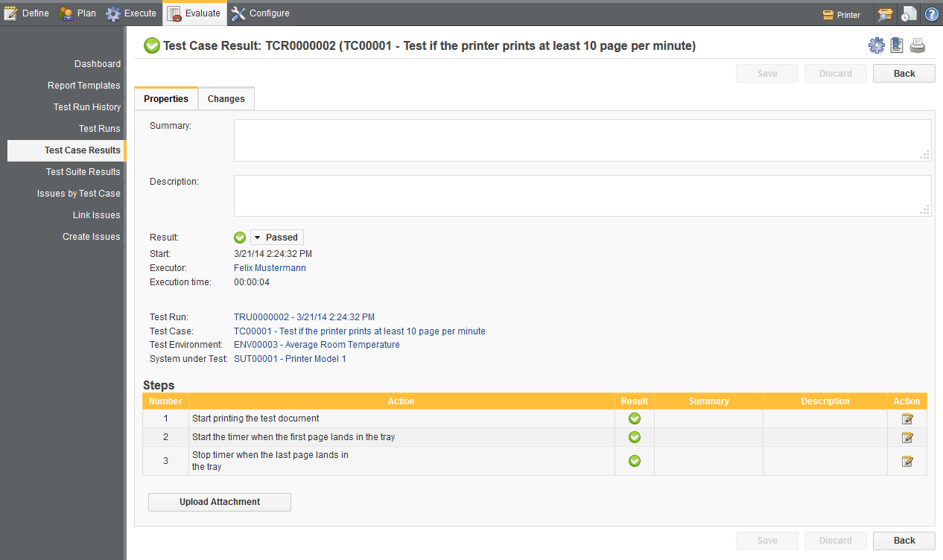Click the Summary field resize grip

(x=925, y=155)
